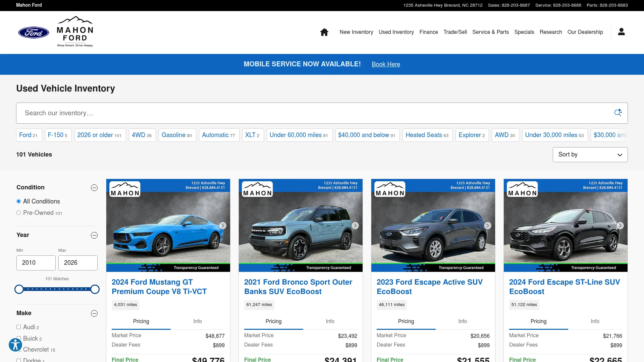Open the Service & Parts menu
The image size is (644, 362).
pos(490,32)
